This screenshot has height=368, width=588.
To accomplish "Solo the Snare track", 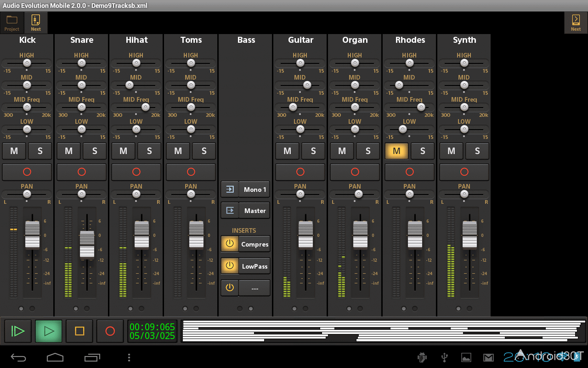I will point(95,151).
